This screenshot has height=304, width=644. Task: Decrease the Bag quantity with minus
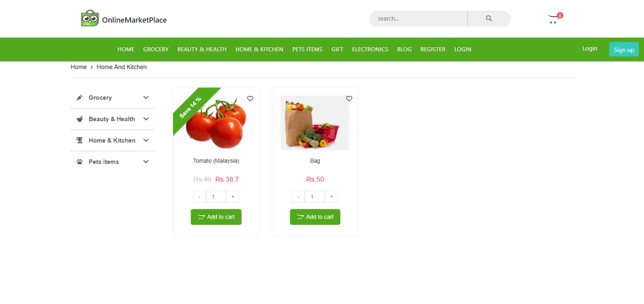tap(298, 197)
